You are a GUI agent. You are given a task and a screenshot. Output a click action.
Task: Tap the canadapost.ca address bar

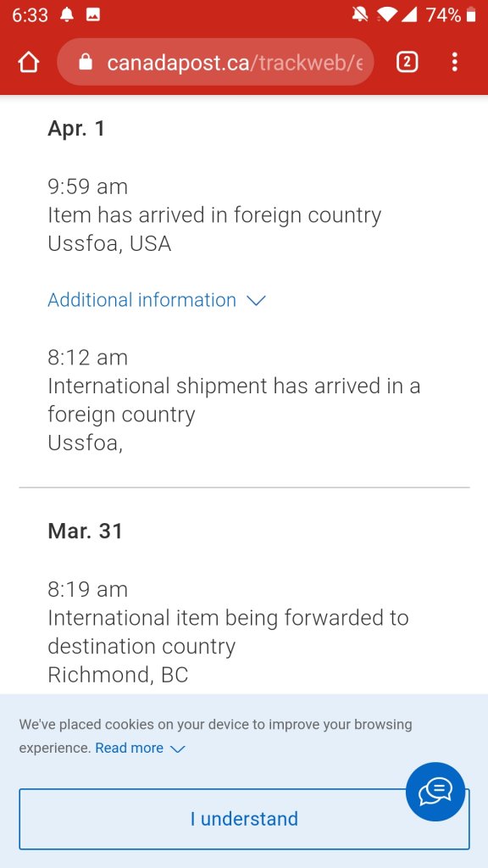click(215, 62)
